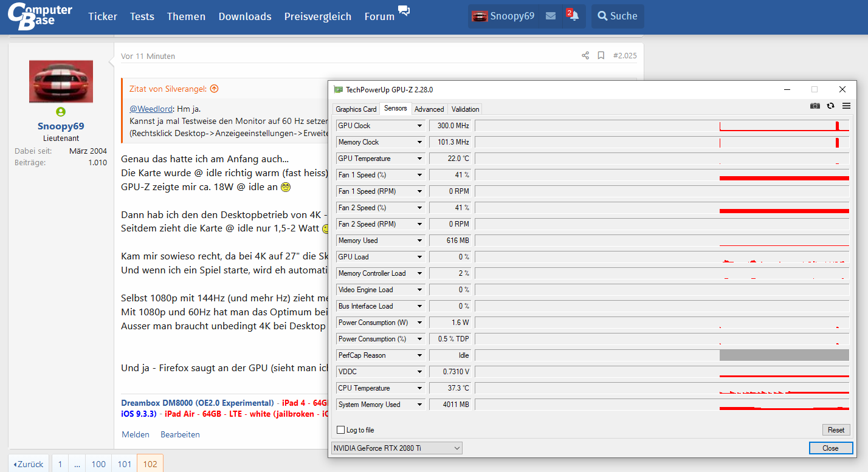868x472 pixels.
Task: Open Memory Clock sensor dropdown
Action: 419,142
